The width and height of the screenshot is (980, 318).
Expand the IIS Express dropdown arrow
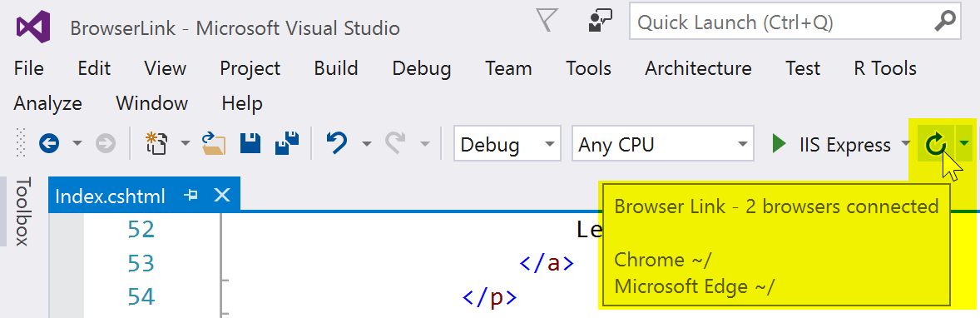click(x=906, y=145)
